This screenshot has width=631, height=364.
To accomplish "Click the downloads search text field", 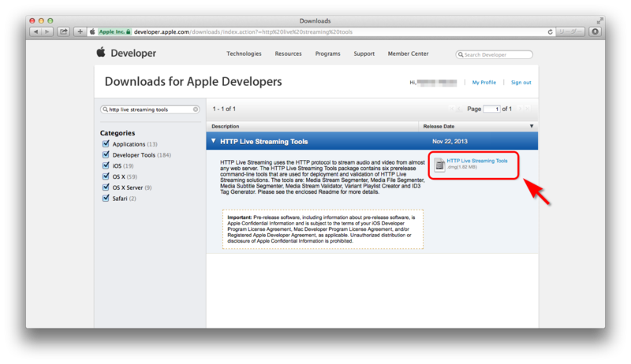I will (x=150, y=110).
